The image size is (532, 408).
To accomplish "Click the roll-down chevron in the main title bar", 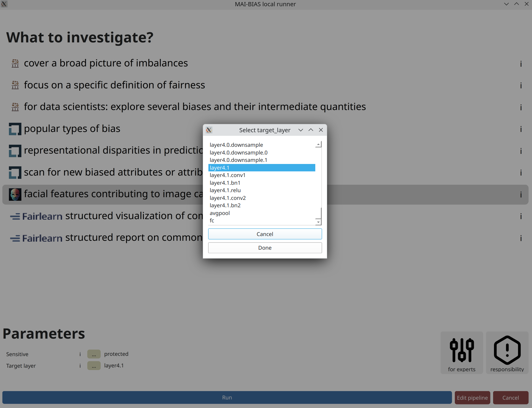I will point(506,4).
